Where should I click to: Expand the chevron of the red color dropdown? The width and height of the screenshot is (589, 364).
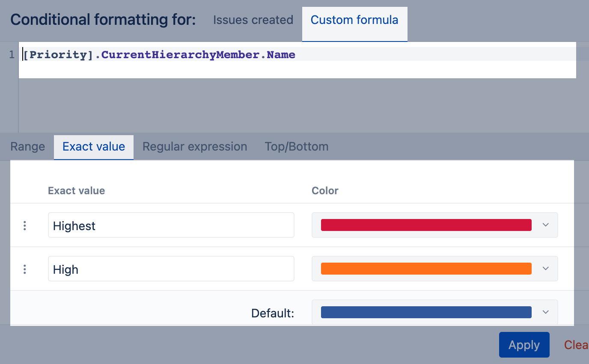545,225
